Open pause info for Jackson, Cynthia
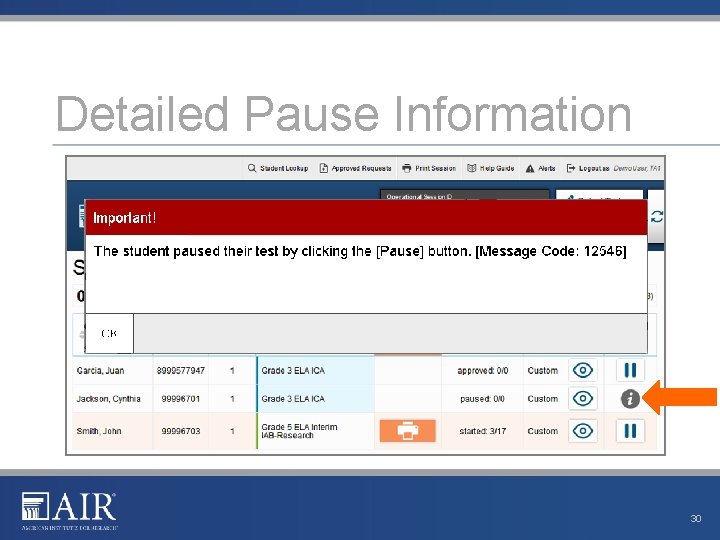 (630, 399)
